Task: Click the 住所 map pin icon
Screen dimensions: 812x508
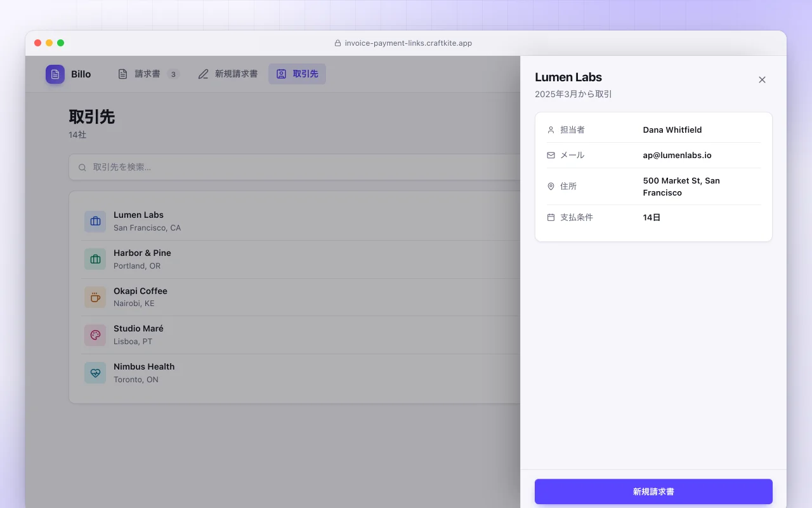Action: pos(551,186)
